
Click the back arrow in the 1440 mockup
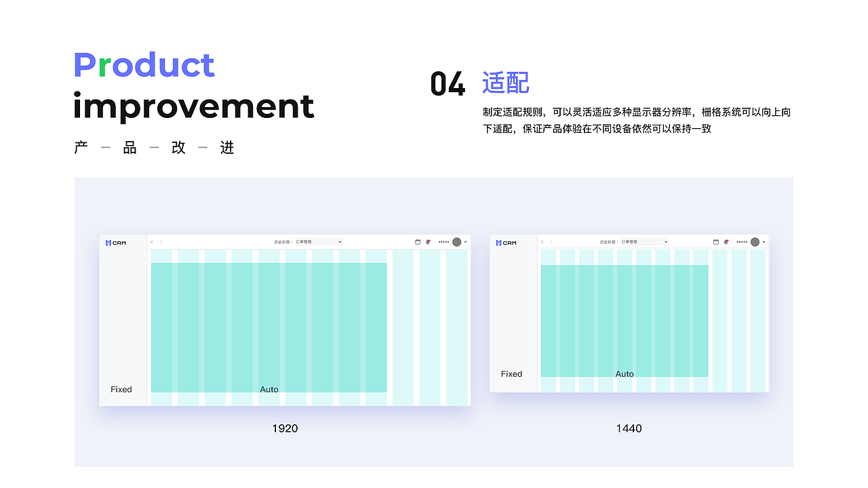click(x=542, y=242)
